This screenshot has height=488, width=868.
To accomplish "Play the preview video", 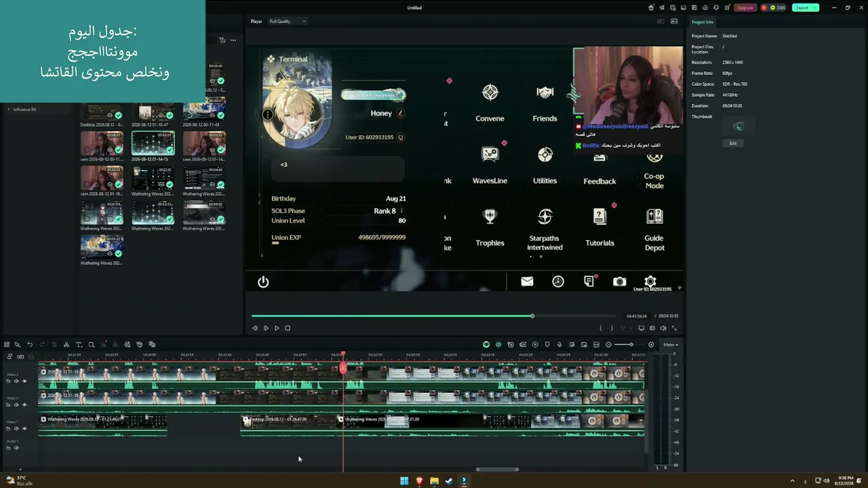I will [277, 328].
